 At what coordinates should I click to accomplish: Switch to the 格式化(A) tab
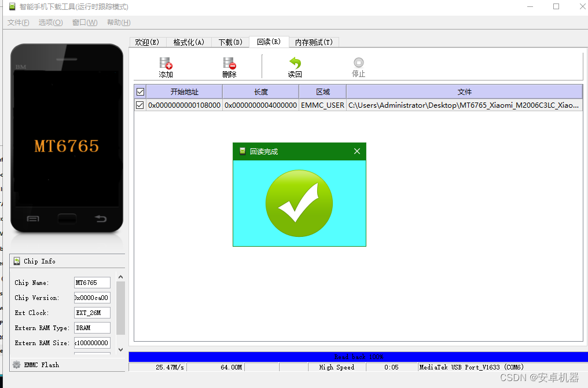(189, 42)
